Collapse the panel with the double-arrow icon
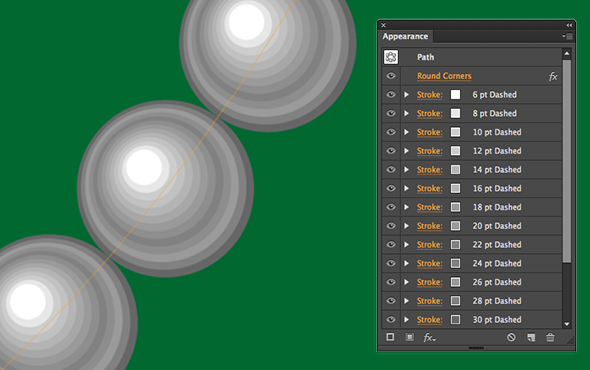Viewport: 590px width, 370px height. 569,25
